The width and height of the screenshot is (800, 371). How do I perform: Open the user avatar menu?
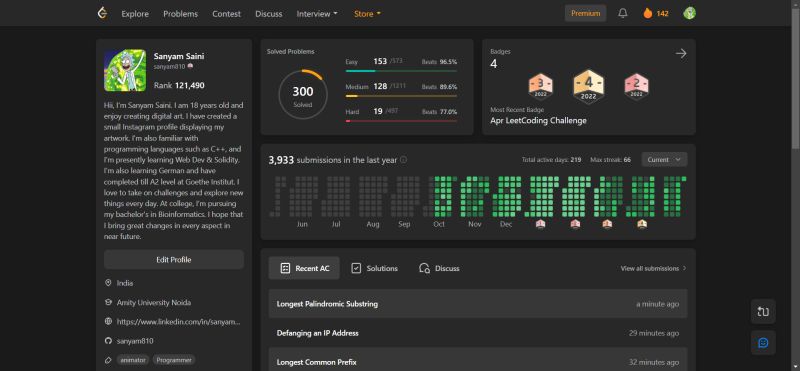tap(689, 14)
